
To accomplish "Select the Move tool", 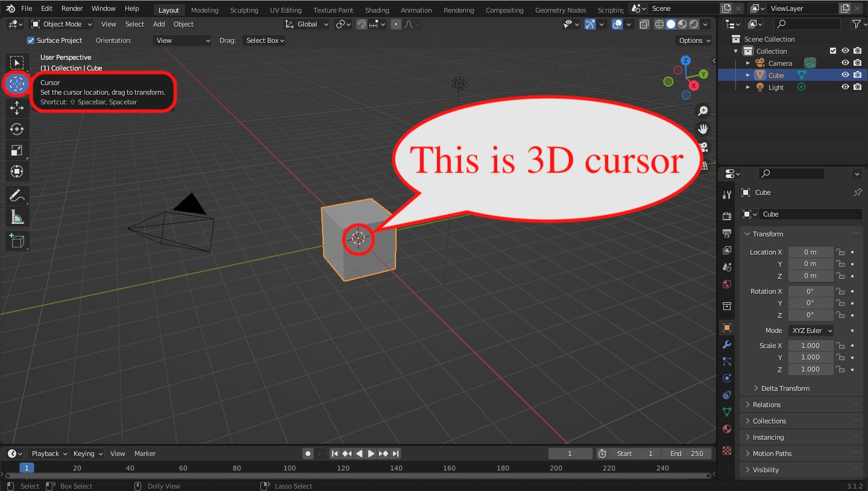I will pos(17,108).
